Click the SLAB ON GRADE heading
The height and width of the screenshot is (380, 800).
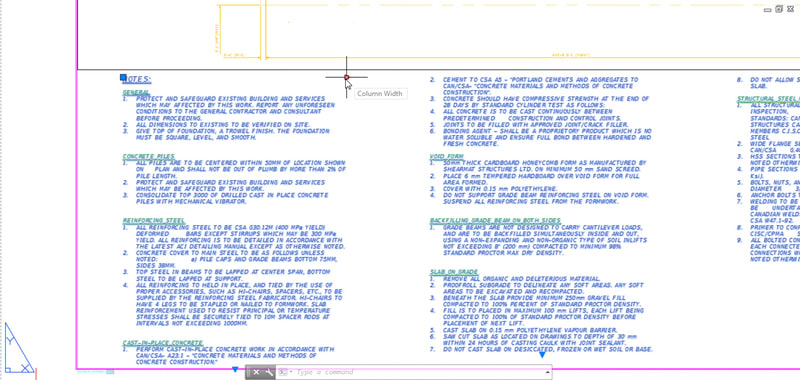pos(454,272)
